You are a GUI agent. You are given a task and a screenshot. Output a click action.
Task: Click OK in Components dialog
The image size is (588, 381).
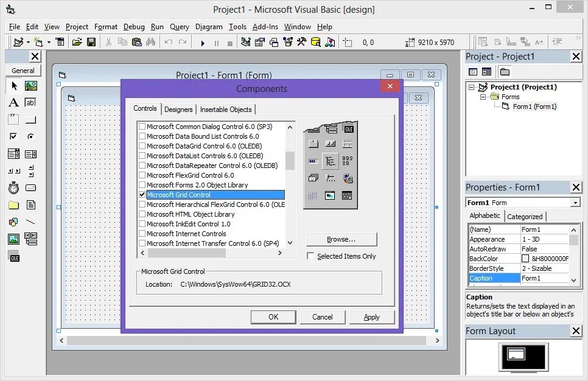point(273,317)
